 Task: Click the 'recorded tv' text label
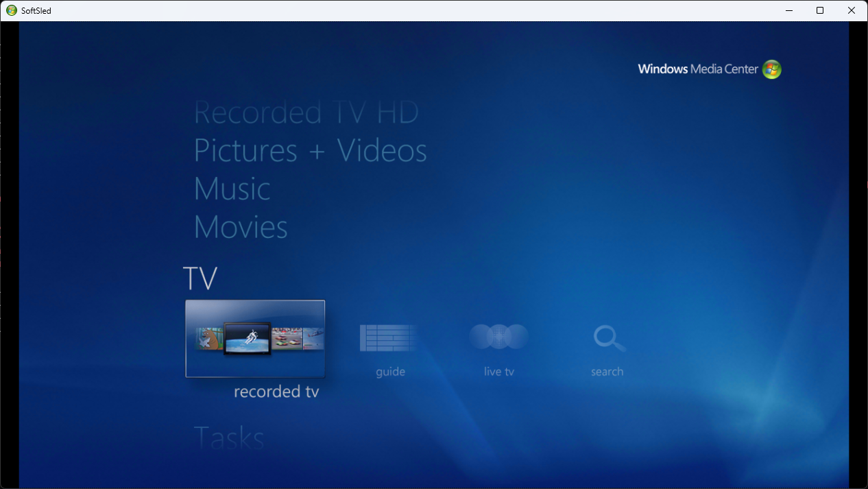[276, 392]
